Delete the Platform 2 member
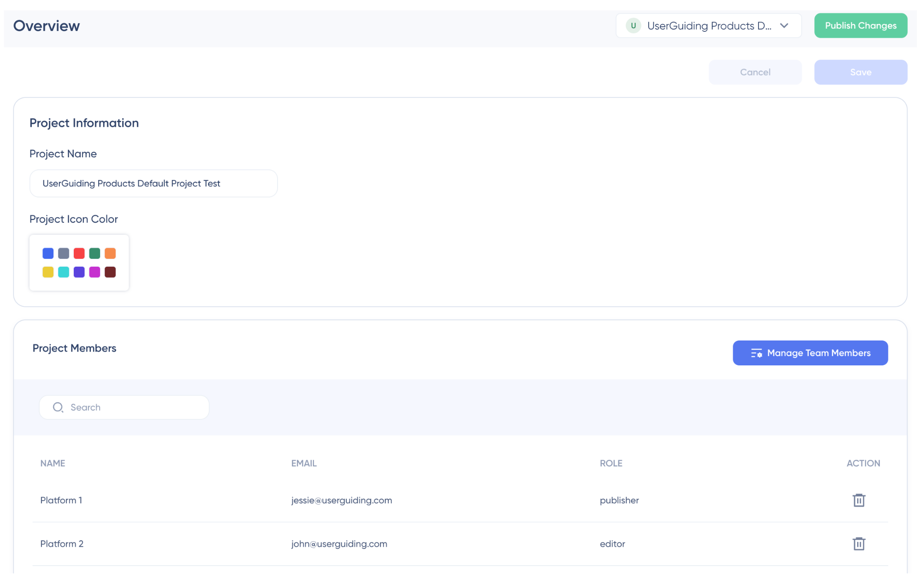 click(x=859, y=543)
